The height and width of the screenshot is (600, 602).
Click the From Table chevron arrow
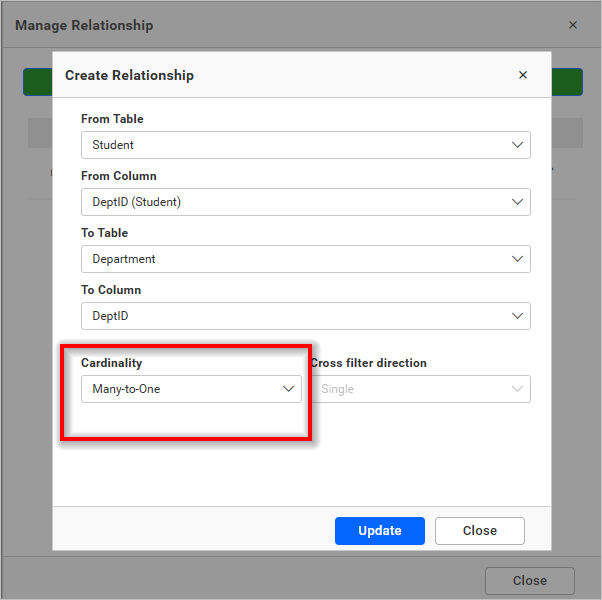point(517,145)
